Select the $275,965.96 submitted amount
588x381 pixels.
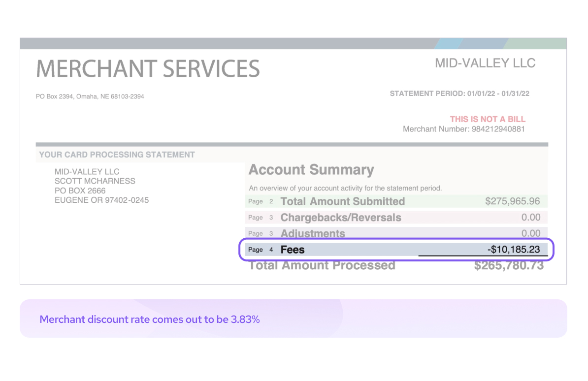click(x=512, y=201)
